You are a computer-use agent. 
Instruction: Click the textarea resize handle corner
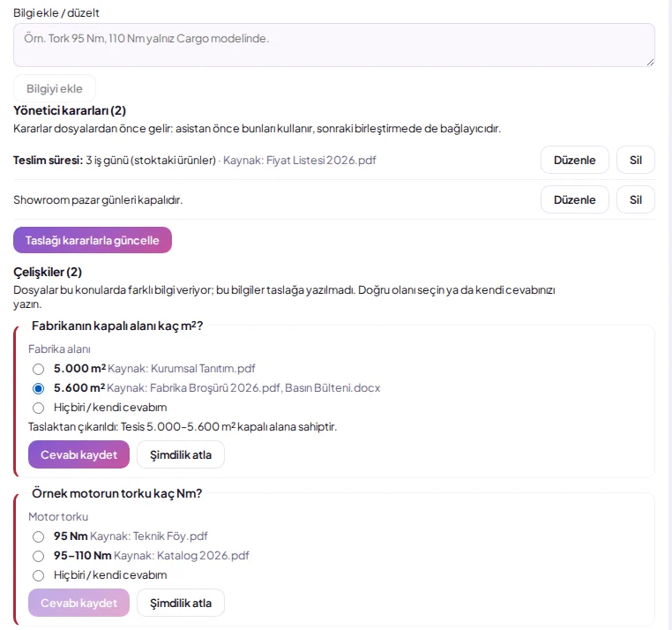pos(650,62)
